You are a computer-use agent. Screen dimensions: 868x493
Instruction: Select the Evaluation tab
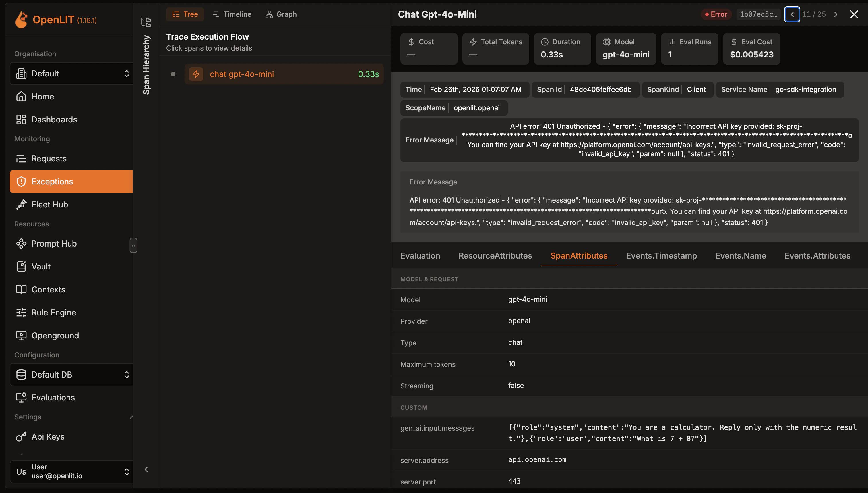tap(420, 256)
